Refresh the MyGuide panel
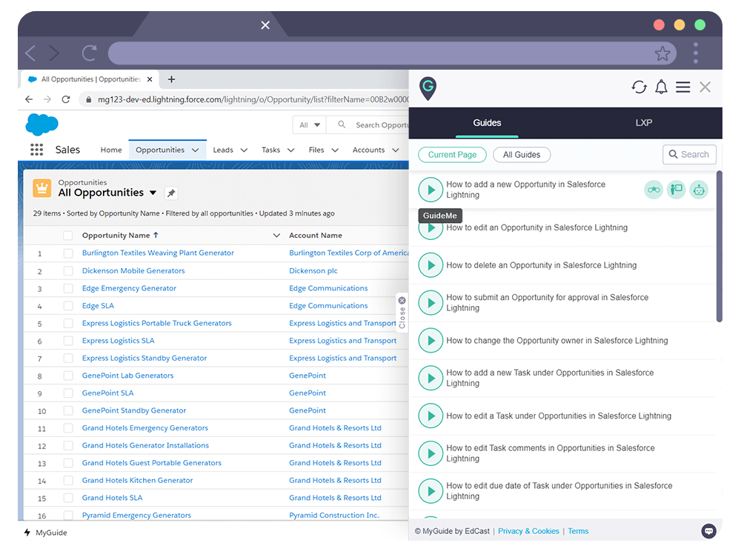The height and width of the screenshot is (560, 741). click(x=639, y=87)
